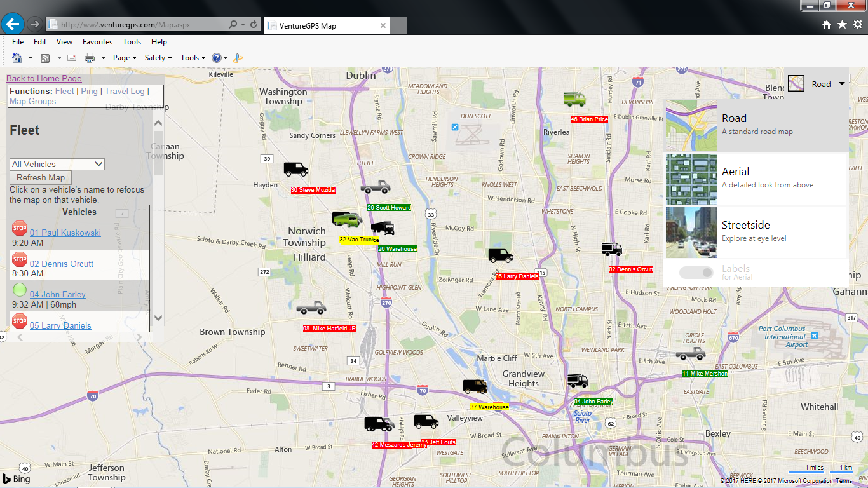Screen dimensions: 868x488
Task: Click the pickup icon above Mike Mershon
Action: tap(690, 353)
